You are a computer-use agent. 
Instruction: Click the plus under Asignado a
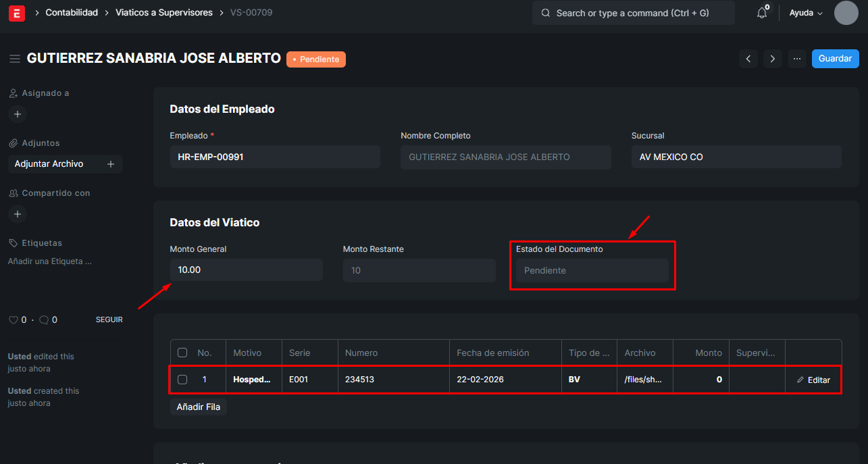[18, 114]
